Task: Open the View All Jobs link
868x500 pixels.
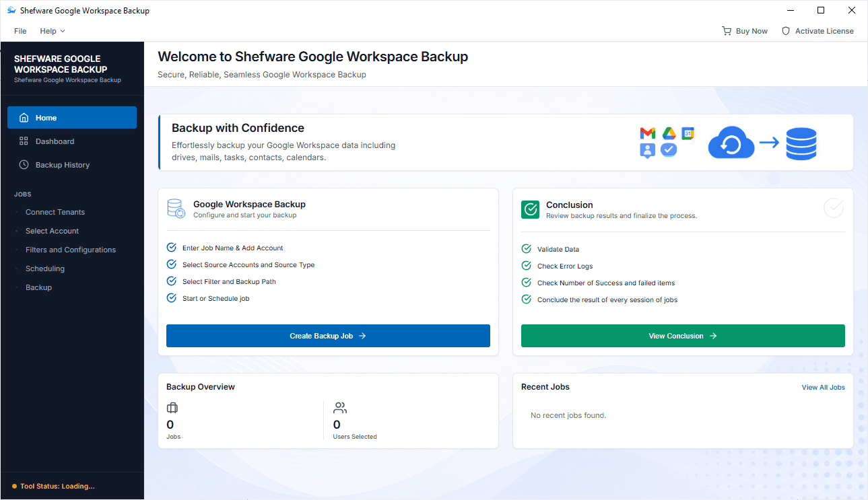Action: point(823,387)
